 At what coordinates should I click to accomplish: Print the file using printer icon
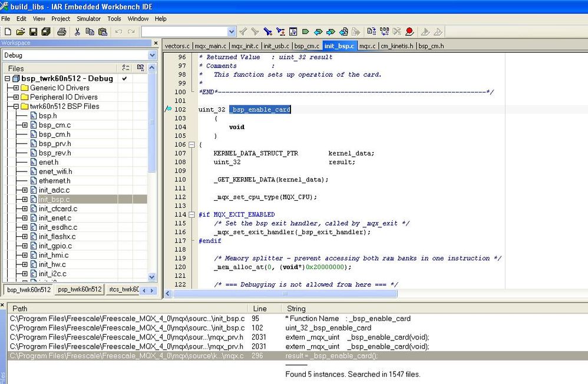click(x=62, y=32)
